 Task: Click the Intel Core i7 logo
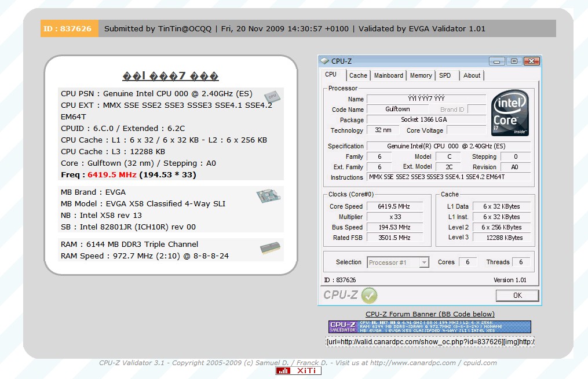click(510, 112)
